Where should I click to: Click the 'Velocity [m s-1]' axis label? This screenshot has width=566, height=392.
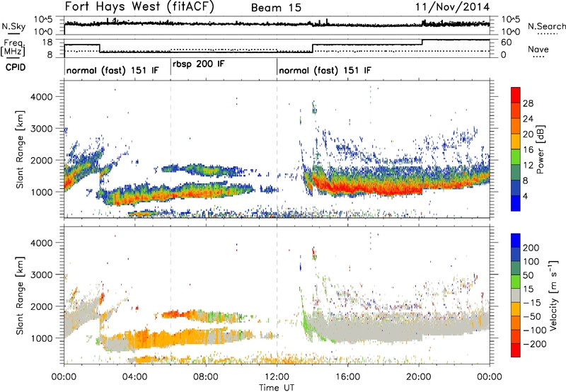[553, 295]
